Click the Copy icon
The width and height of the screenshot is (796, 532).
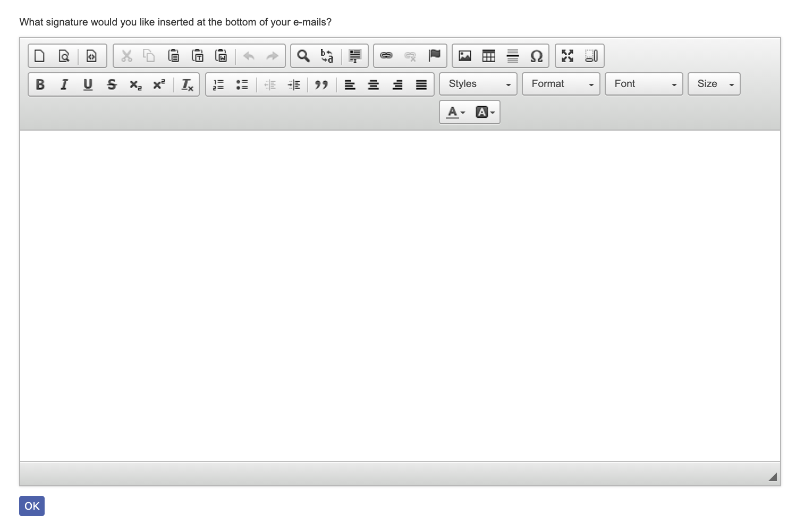click(149, 56)
